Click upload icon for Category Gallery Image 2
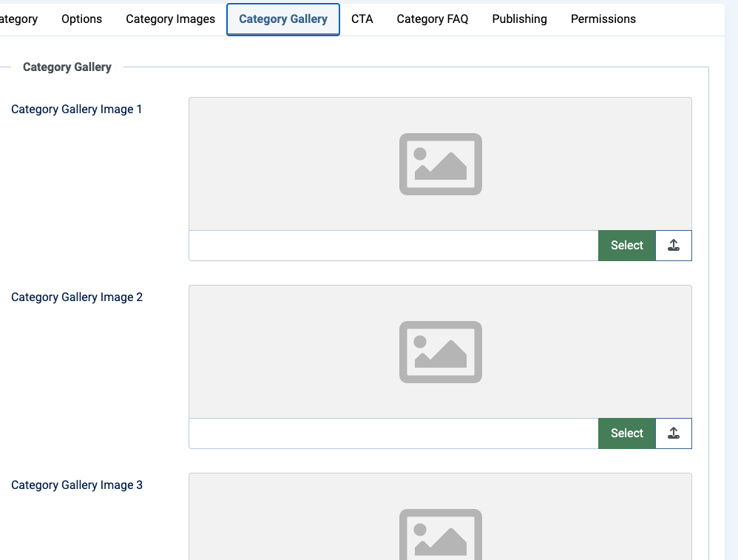This screenshot has width=738, height=560. click(674, 434)
